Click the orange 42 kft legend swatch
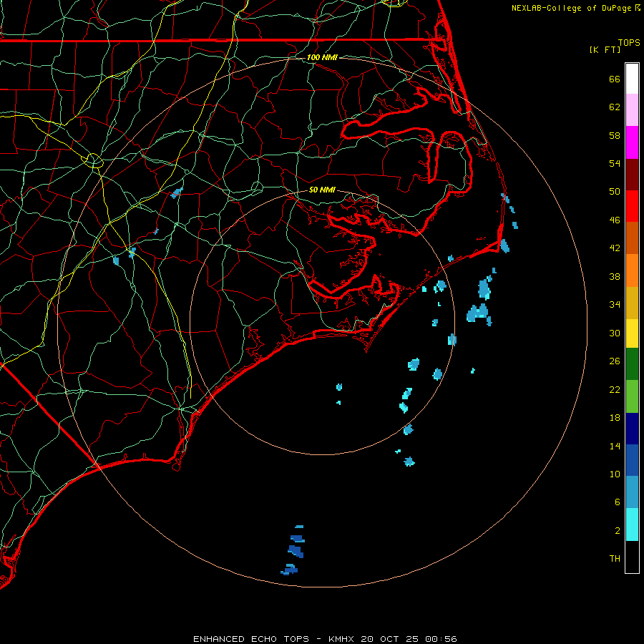644x644 pixels. [x=632, y=270]
